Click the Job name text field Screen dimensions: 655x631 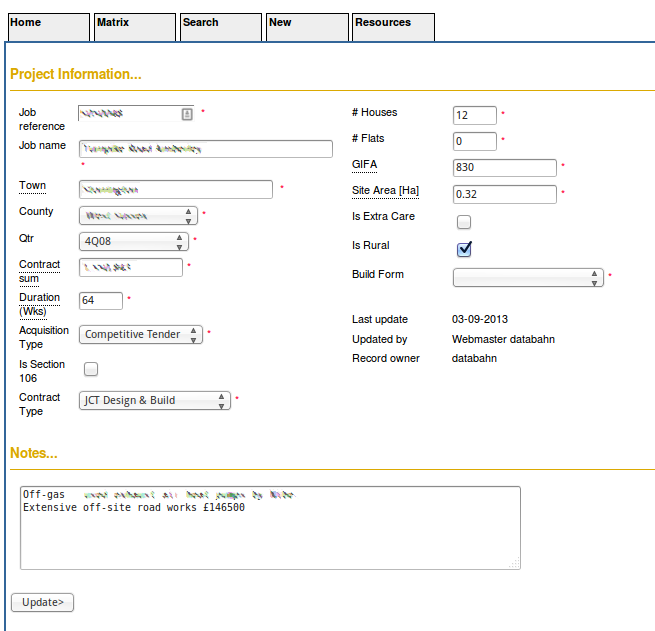tap(206, 149)
